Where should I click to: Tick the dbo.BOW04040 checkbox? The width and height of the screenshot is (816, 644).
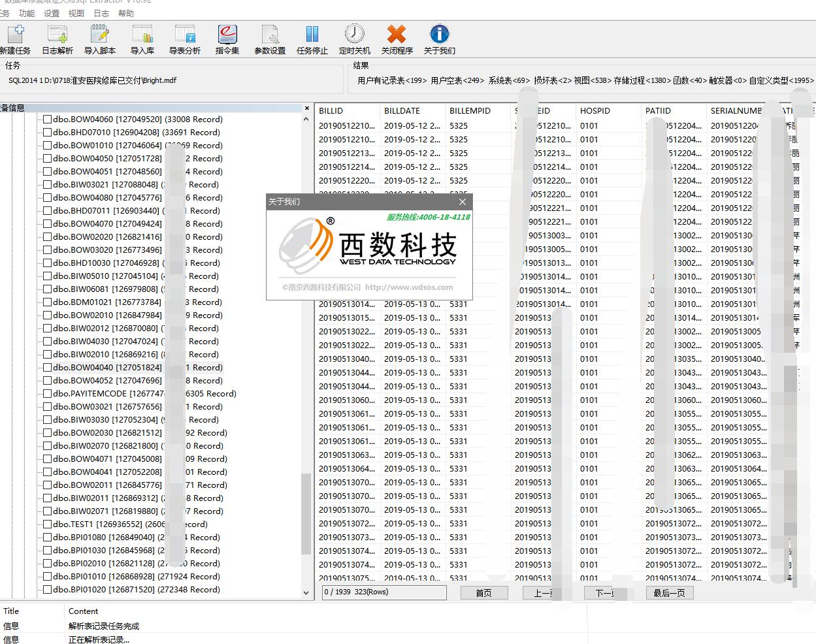[47, 368]
